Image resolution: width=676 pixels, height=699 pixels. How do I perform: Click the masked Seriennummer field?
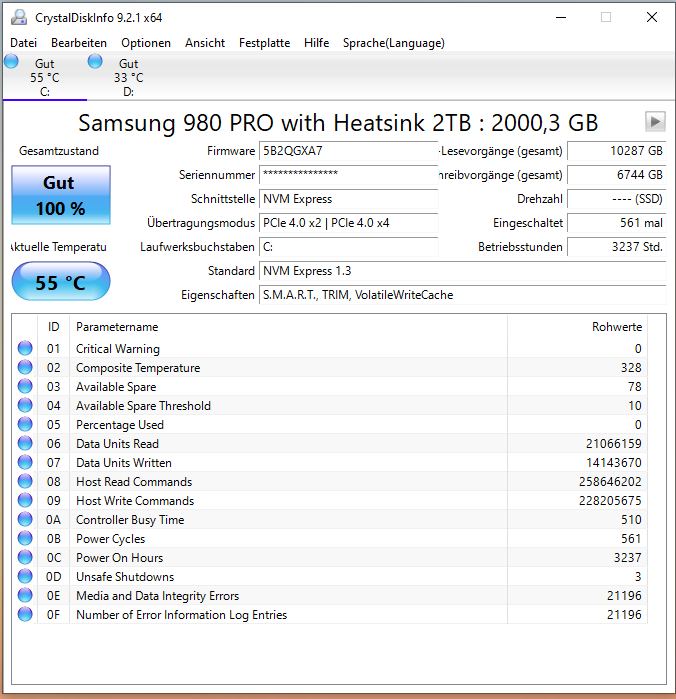pyautogui.click(x=349, y=175)
